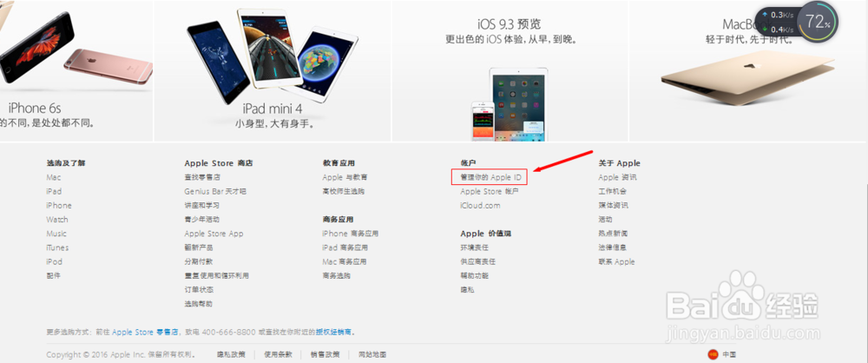
Task: Open Apple Store App link
Action: [214, 234]
